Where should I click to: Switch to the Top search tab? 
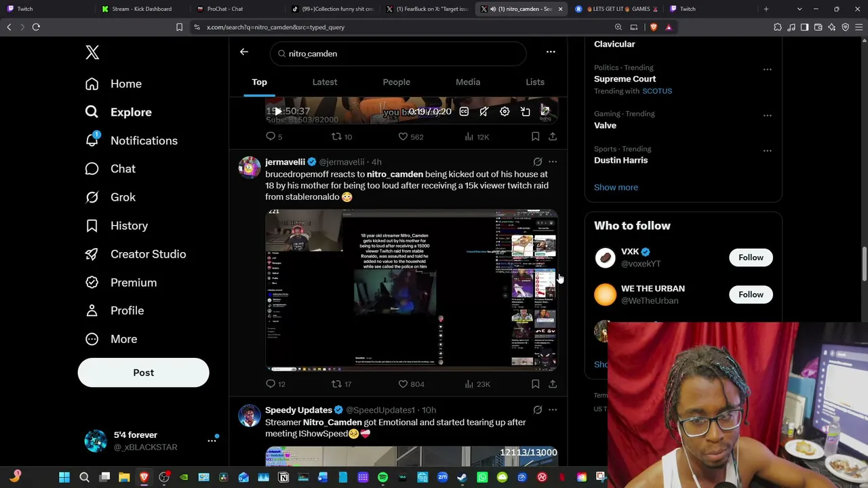[260, 82]
